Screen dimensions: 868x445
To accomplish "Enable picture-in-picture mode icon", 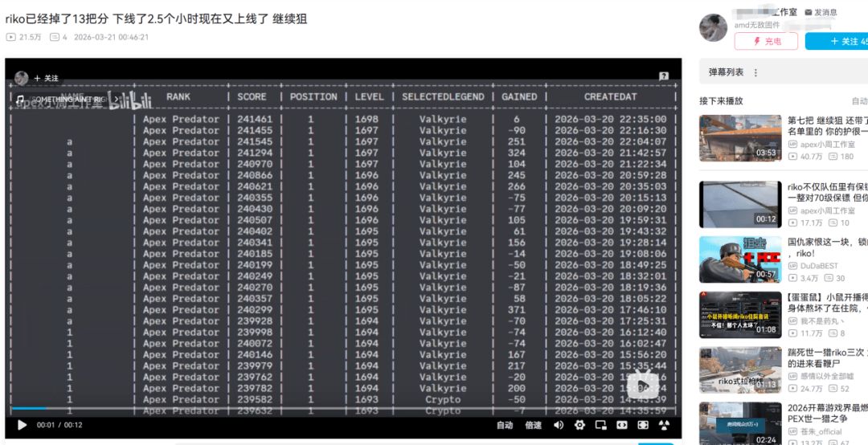I will click(x=600, y=425).
